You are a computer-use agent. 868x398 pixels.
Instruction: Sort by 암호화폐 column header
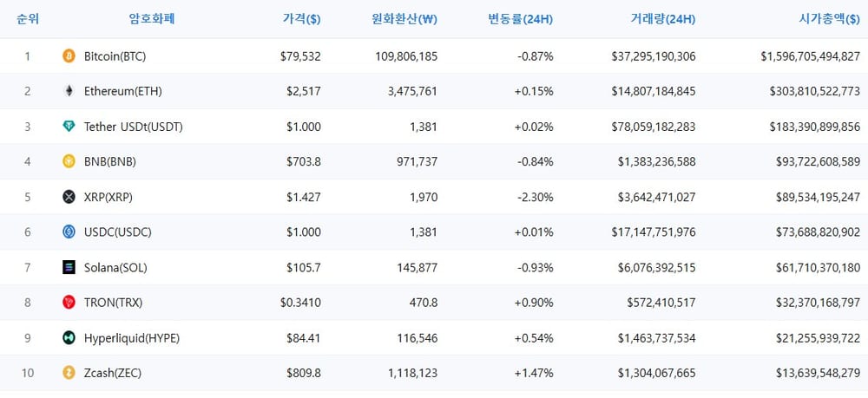pyautogui.click(x=152, y=19)
